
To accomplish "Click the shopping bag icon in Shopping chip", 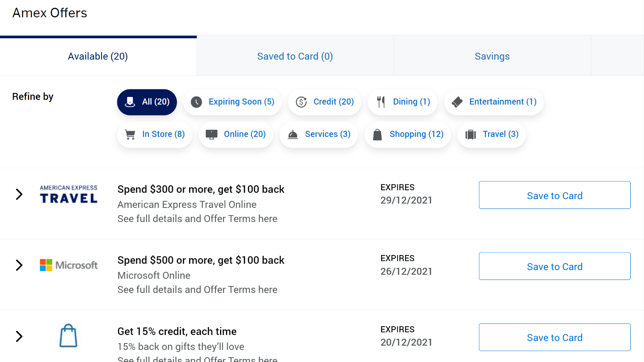I will (377, 135).
